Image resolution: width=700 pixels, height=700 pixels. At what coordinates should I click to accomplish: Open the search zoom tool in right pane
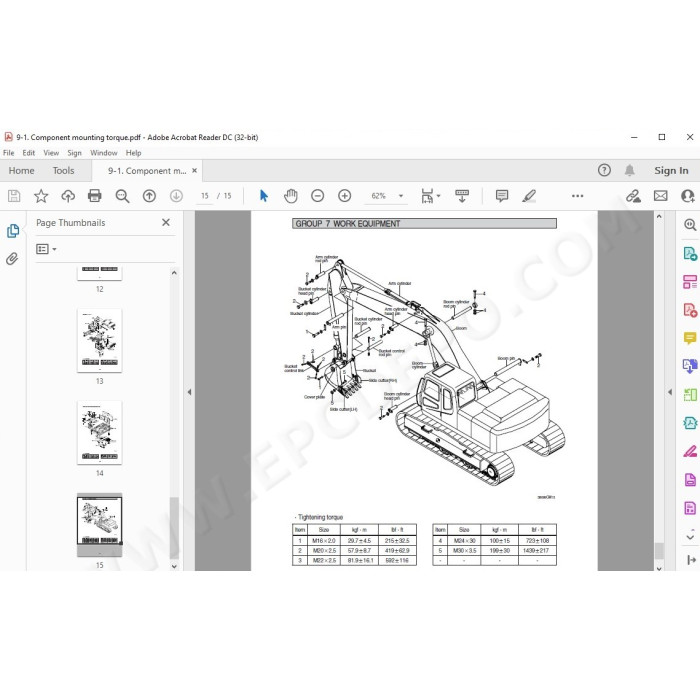tap(690, 225)
